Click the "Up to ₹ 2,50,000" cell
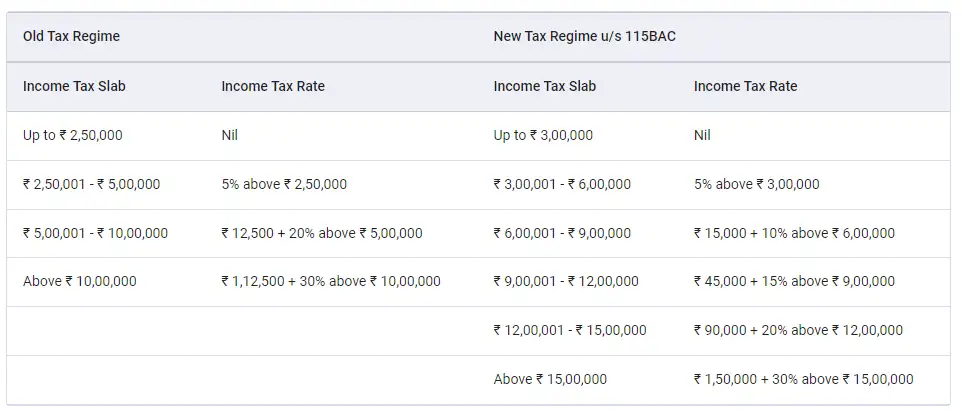962x414 pixels. pos(73,135)
